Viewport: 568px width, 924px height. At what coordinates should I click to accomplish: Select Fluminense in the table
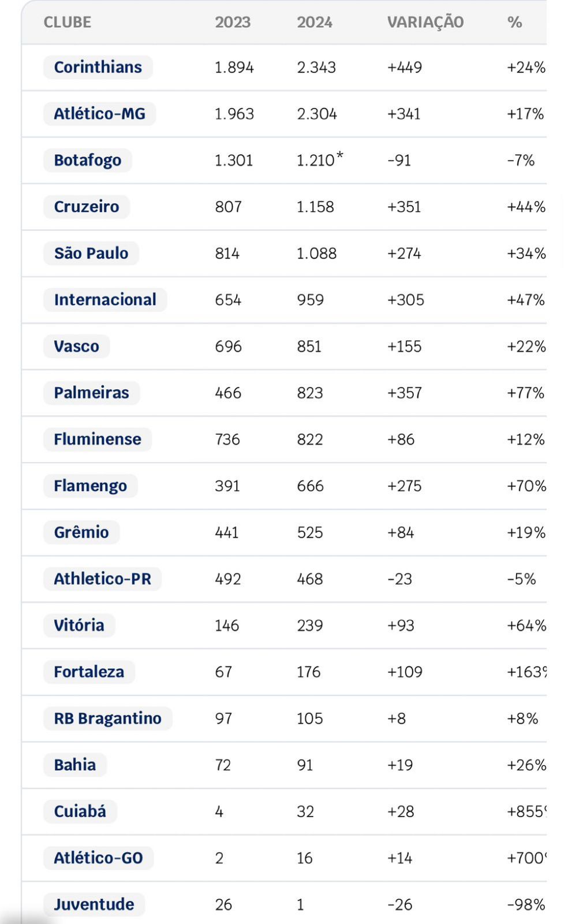98,439
